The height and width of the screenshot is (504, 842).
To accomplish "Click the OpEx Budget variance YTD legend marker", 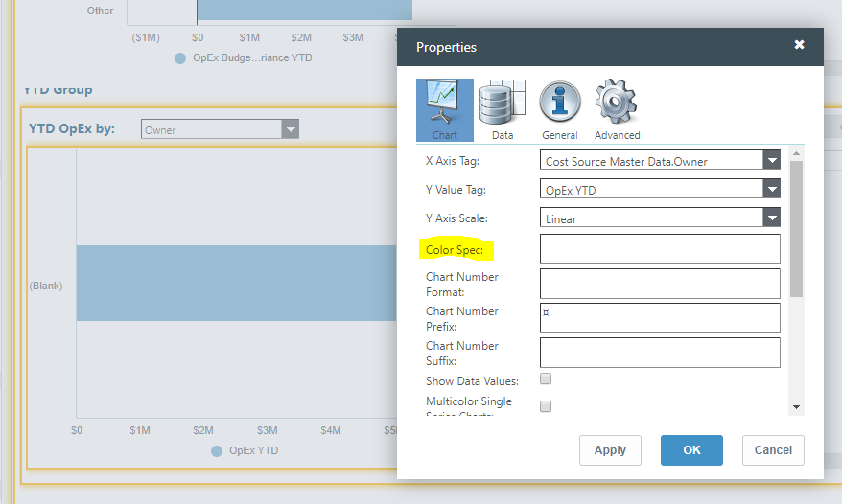I will click(x=180, y=58).
